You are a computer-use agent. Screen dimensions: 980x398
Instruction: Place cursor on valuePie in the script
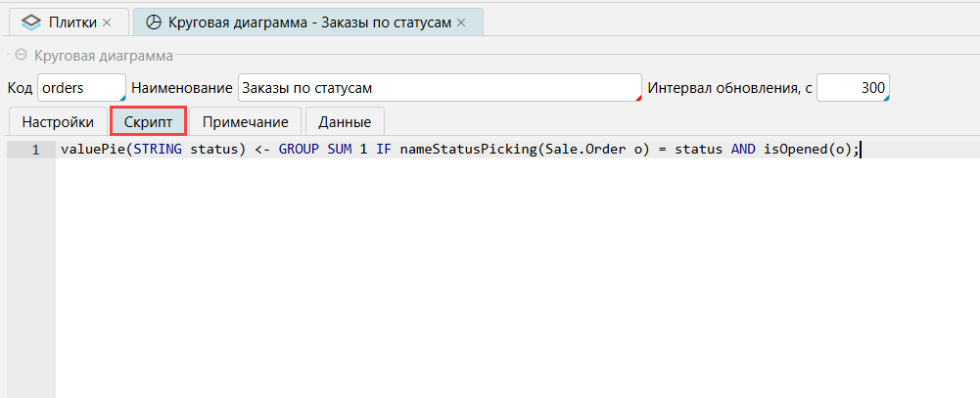pos(94,150)
